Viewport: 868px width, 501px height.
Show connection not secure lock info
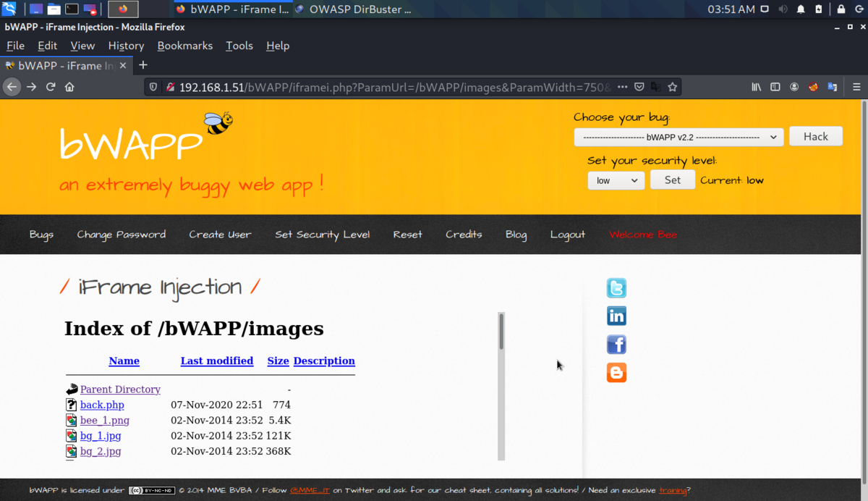171,87
